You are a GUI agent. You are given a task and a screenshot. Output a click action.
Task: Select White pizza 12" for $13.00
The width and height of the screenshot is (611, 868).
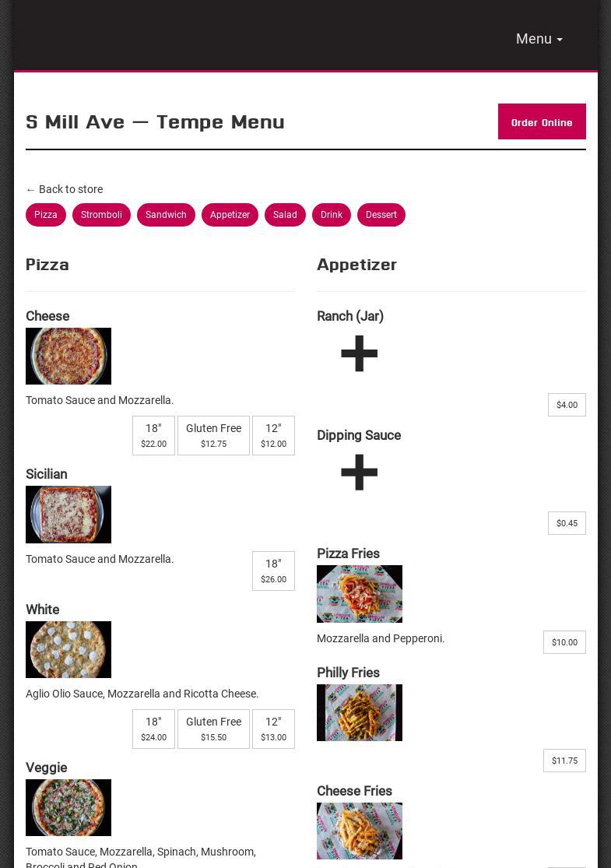coord(273,729)
